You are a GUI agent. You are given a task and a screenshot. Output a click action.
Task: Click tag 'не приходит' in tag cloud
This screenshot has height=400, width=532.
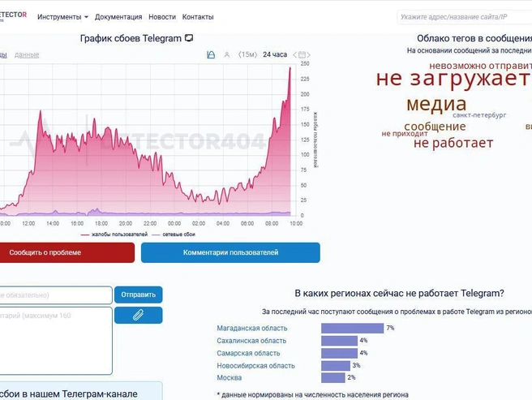point(405,133)
